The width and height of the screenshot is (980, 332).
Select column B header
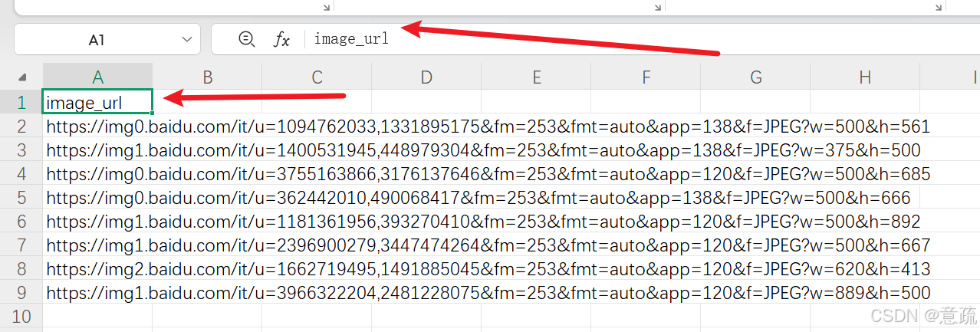tap(207, 77)
